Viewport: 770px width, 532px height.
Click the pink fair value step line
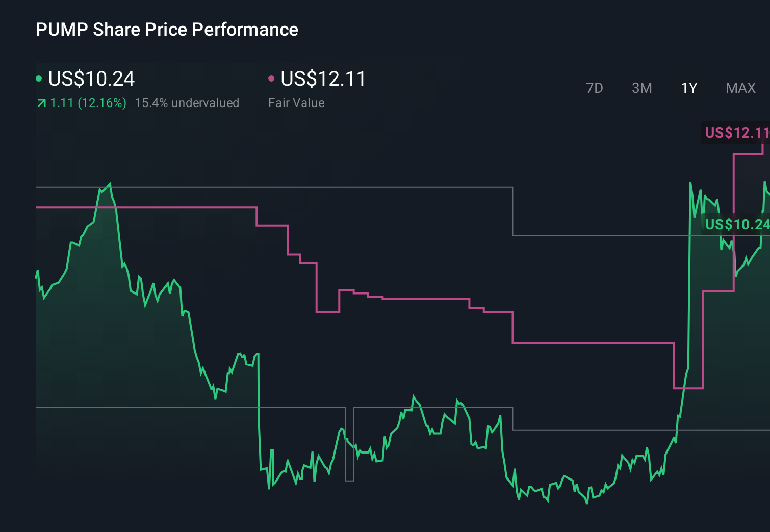pyautogui.click(x=433, y=297)
